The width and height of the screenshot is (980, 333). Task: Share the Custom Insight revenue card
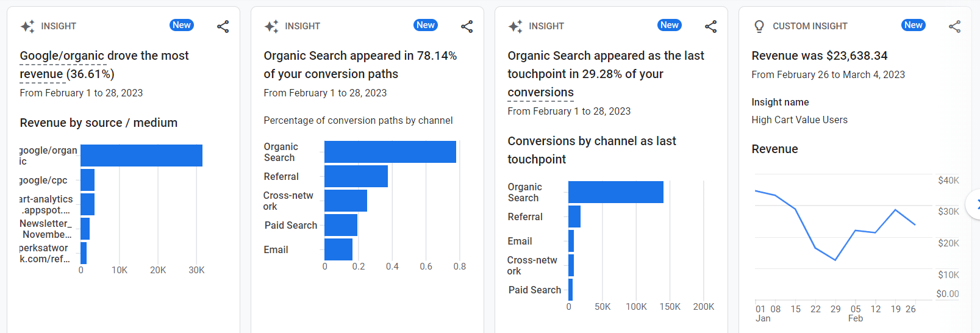(x=955, y=26)
